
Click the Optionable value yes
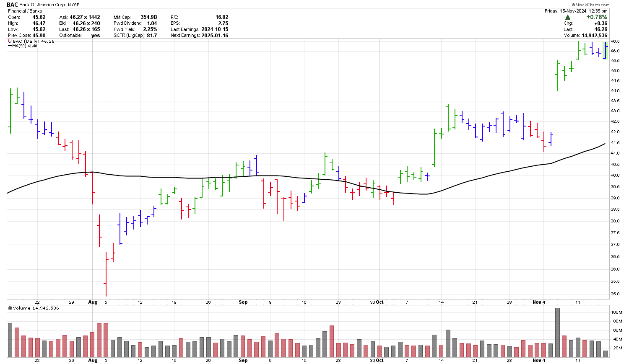click(96, 36)
